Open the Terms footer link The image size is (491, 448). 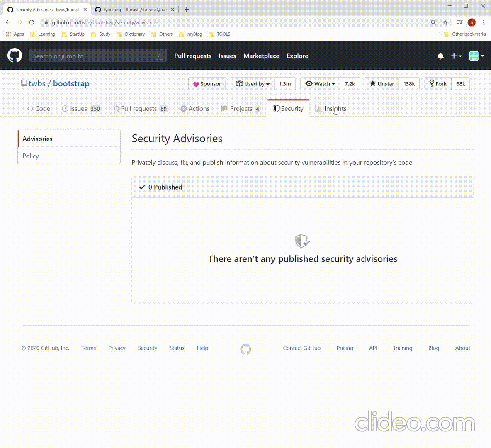click(89, 348)
